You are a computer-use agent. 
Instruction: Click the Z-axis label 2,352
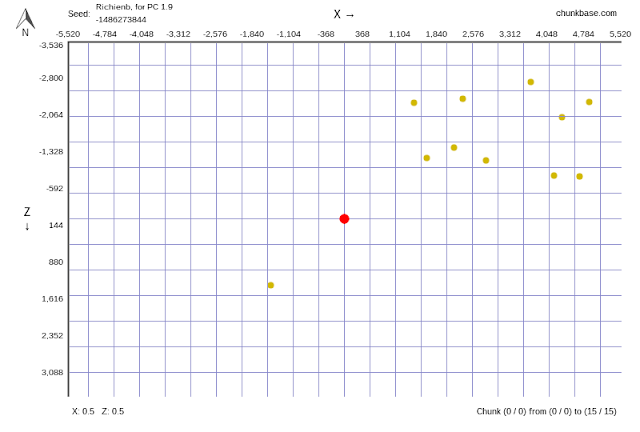click(x=52, y=336)
